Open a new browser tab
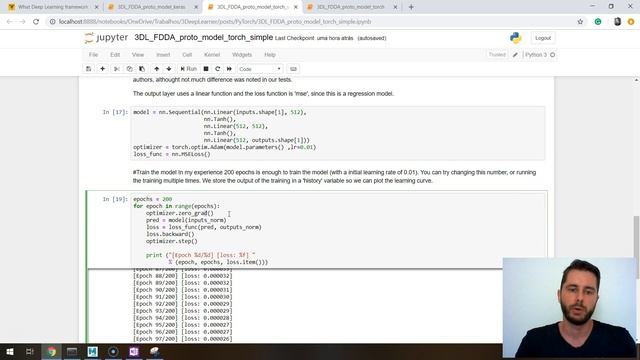 (411, 7)
